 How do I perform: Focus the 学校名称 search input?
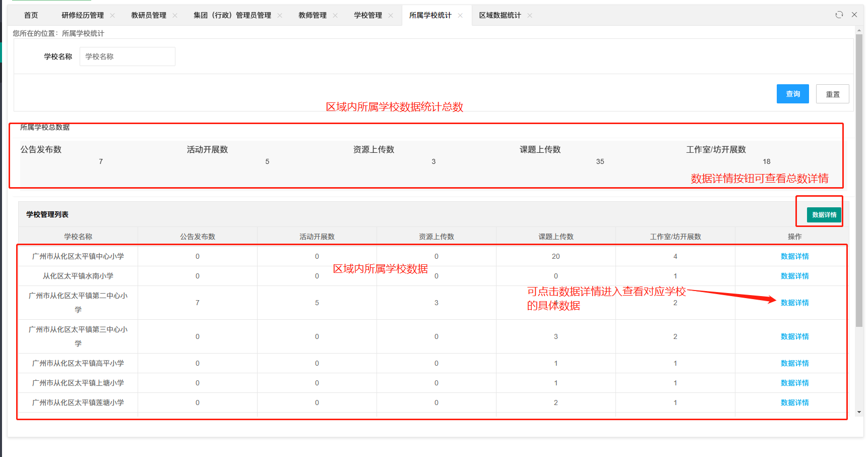point(128,56)
